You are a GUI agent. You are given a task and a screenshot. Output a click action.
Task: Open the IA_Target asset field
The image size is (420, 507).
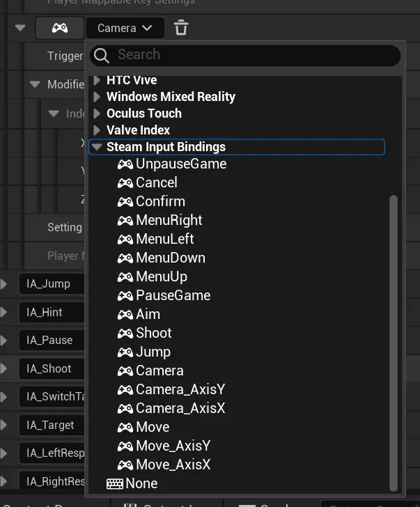(52, 425)
